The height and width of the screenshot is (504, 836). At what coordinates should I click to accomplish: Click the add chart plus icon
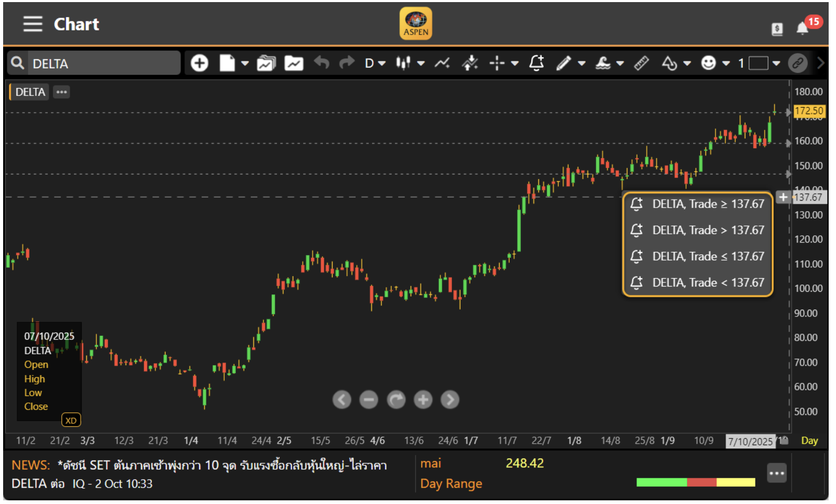pos(199,63)
